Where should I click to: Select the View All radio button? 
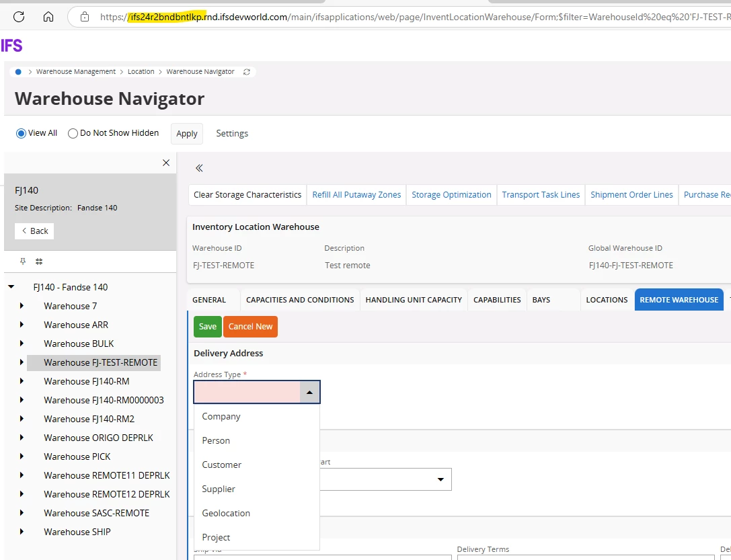coord(21,134)
